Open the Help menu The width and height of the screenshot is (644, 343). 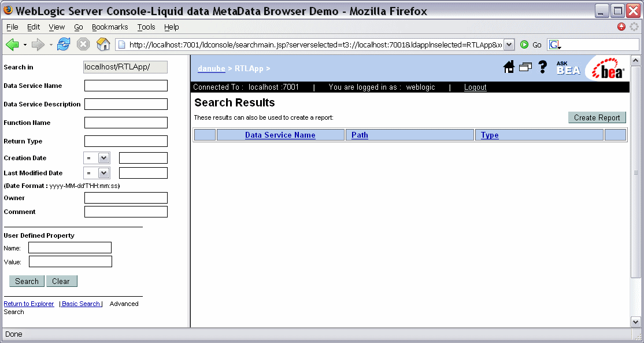172,27
